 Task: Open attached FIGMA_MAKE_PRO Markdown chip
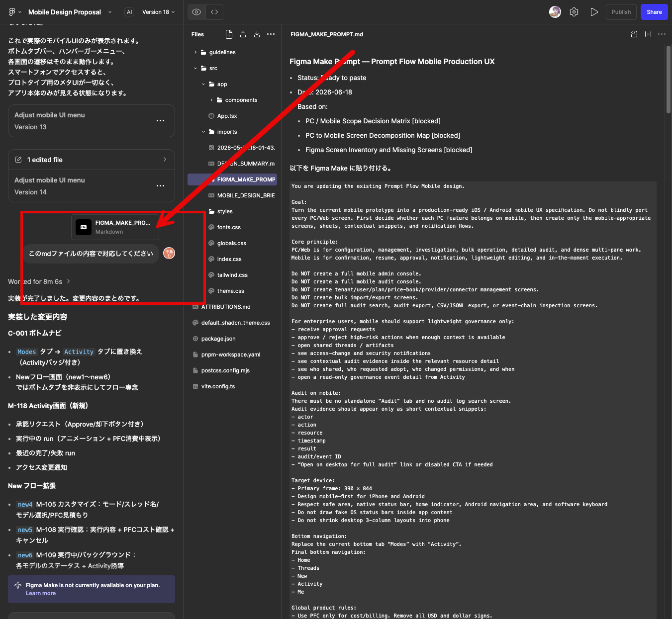coord(115,227)
